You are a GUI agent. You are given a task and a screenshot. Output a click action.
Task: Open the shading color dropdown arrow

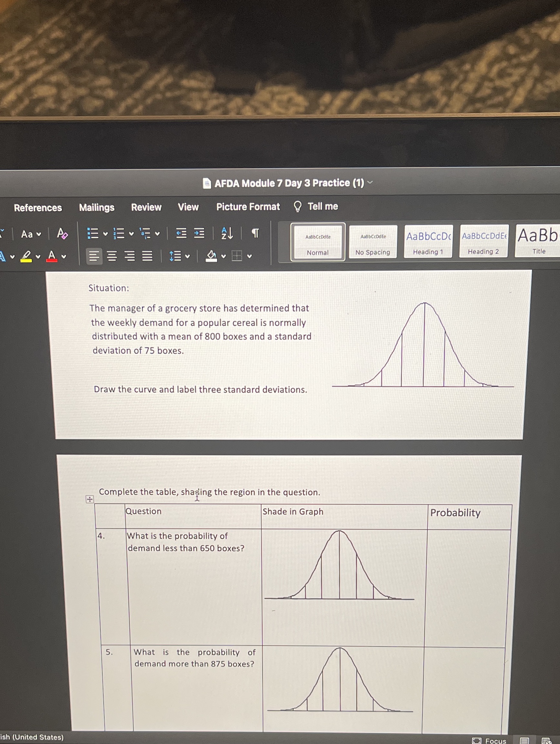[223, 256]
